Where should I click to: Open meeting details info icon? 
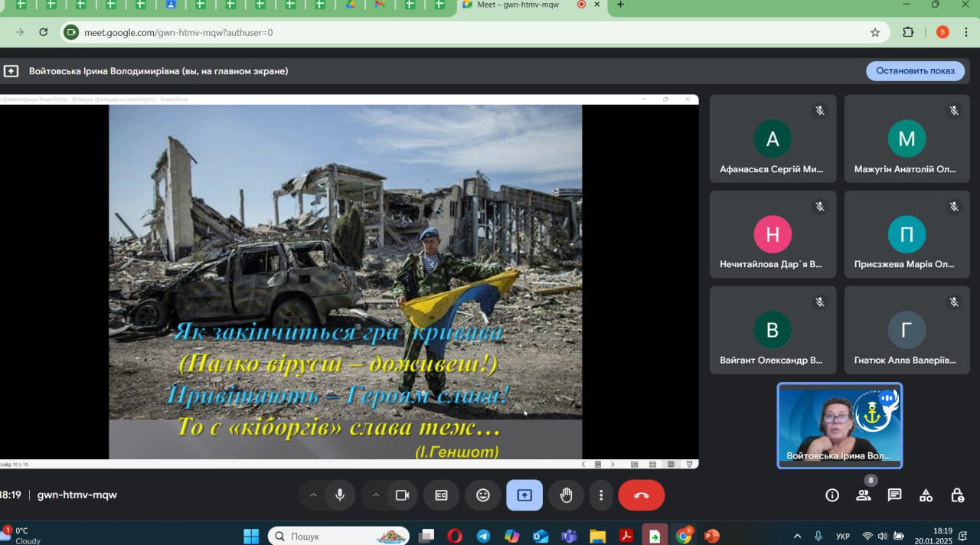coord(832,495)
